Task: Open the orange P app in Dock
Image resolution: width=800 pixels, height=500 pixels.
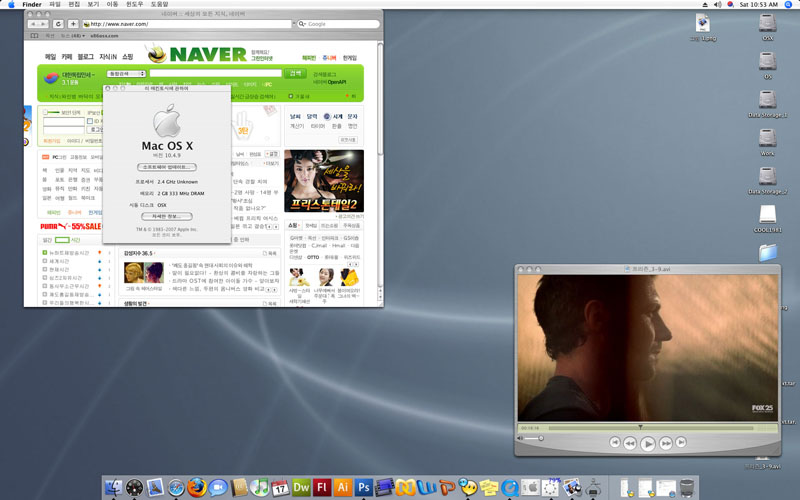Action: (x=447, y=488)
